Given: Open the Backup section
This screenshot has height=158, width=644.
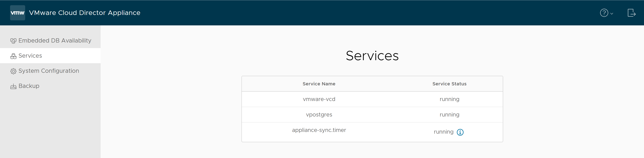Looking at the screenshot, I should [x=50, y=86].
